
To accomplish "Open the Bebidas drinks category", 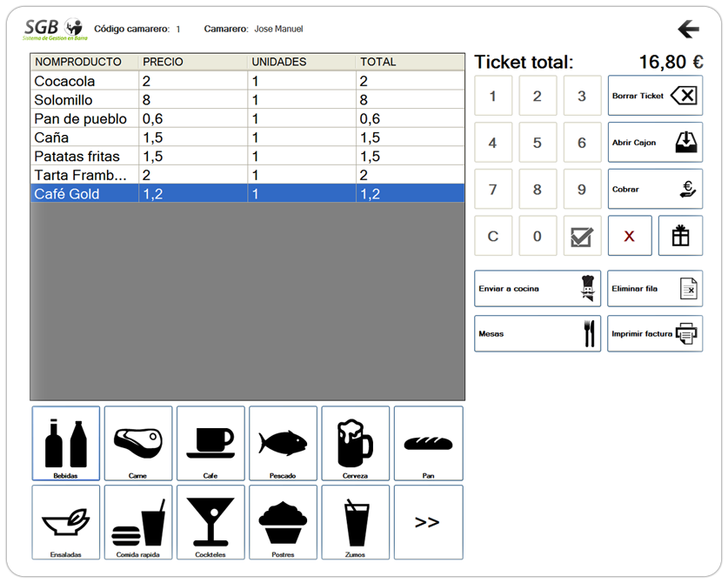I will click(66, 443).
